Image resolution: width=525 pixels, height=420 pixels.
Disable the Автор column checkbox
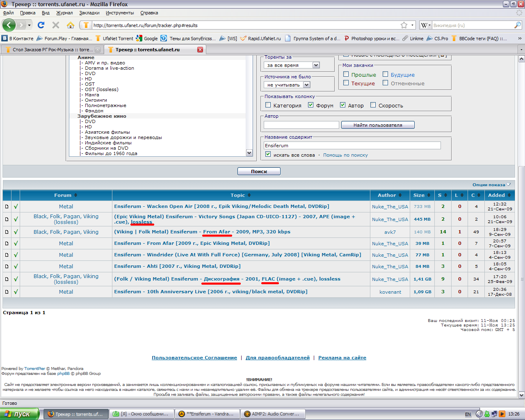pos(343,105)
